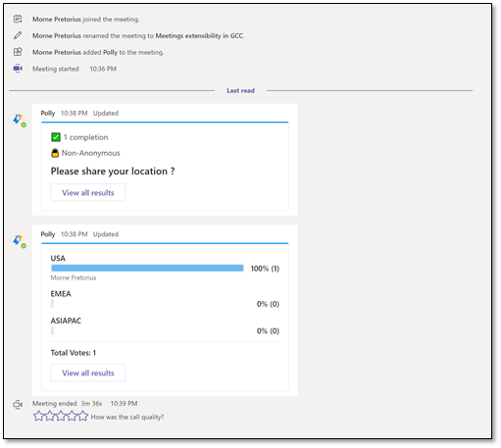
Task: Click the 10:36 PM timestamp
Action: (x=103, y=69)
